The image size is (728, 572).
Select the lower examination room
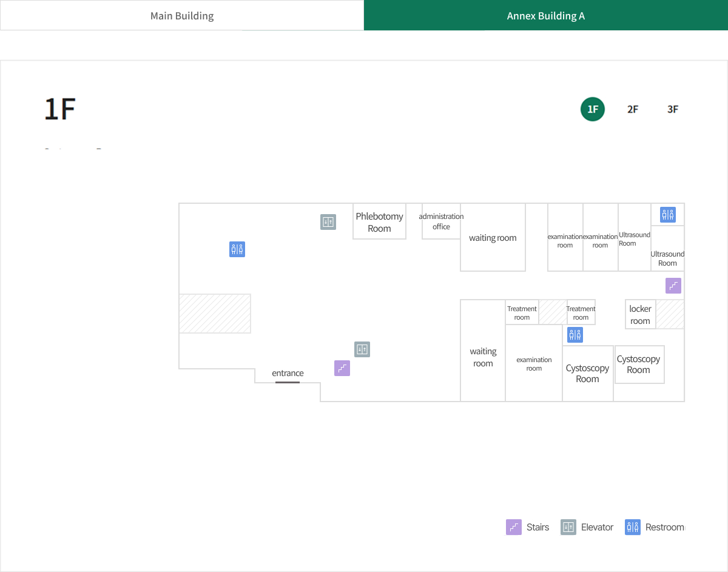534,363
